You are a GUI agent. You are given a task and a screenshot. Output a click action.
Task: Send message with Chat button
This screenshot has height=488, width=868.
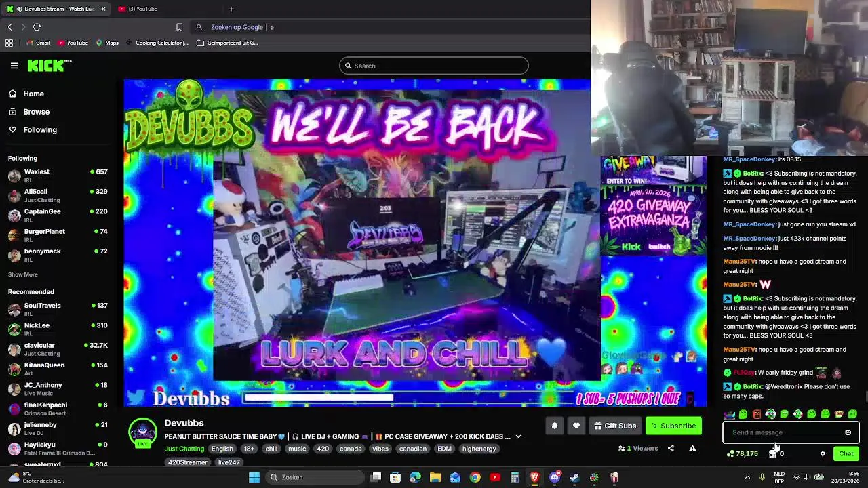click(846, 454)
